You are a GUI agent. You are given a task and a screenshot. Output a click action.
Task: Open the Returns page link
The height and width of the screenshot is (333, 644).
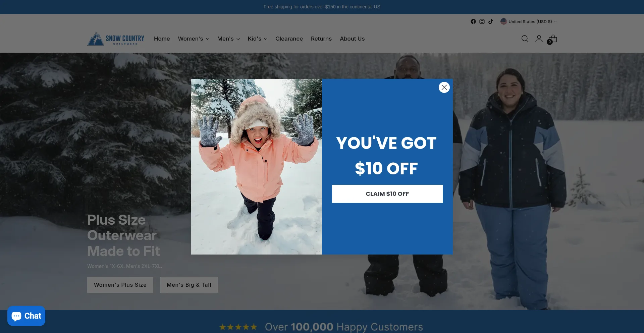click(321, 39)
